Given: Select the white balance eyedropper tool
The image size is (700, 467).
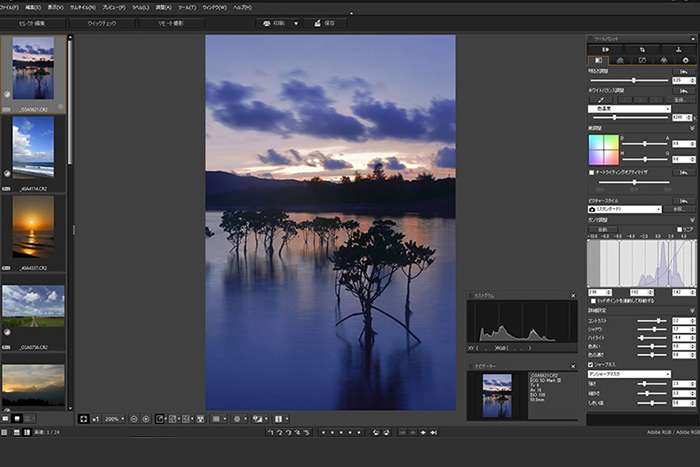Looking at the screenshot, I should (x=600, y=99).
